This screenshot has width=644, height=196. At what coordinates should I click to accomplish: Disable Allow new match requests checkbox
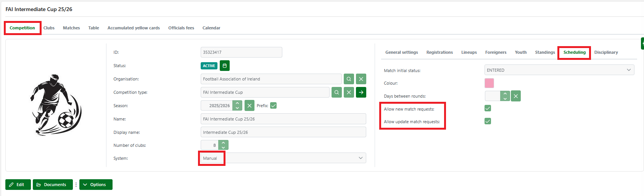[x=488, y=108]
